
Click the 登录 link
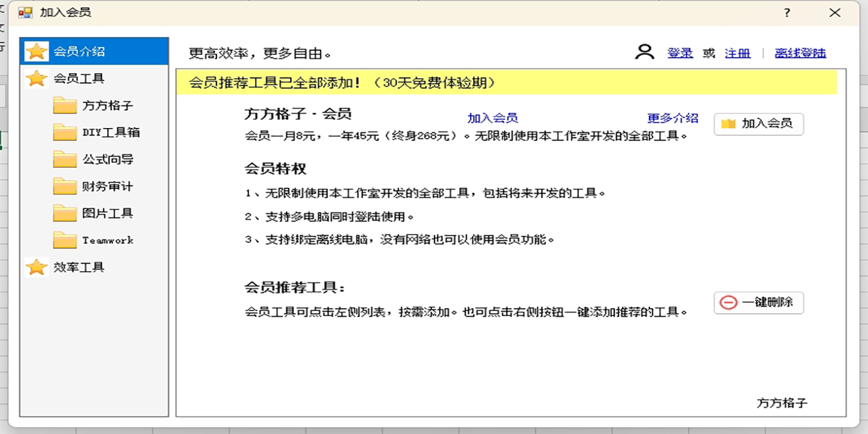click(x=680, y=53)
